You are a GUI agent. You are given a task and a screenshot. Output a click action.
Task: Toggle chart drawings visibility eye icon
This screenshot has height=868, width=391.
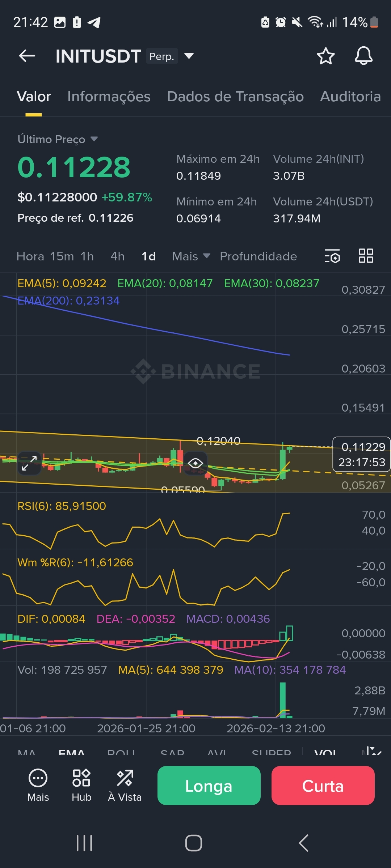(195, 463)
